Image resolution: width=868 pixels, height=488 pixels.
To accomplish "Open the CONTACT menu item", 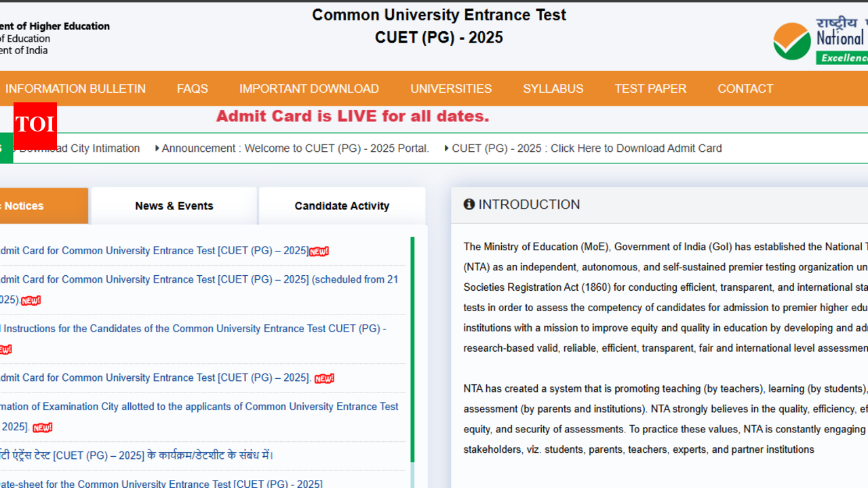I will [x=745, y=89].
